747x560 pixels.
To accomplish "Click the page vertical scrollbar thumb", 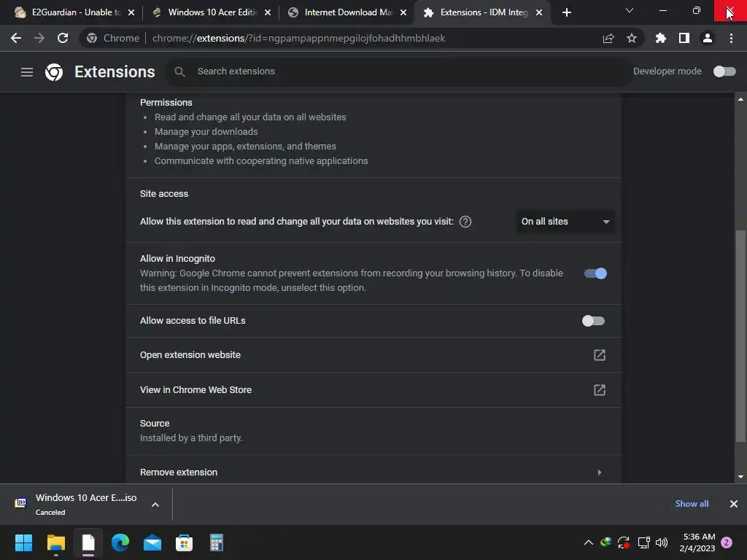I will (x=740, y=336).
